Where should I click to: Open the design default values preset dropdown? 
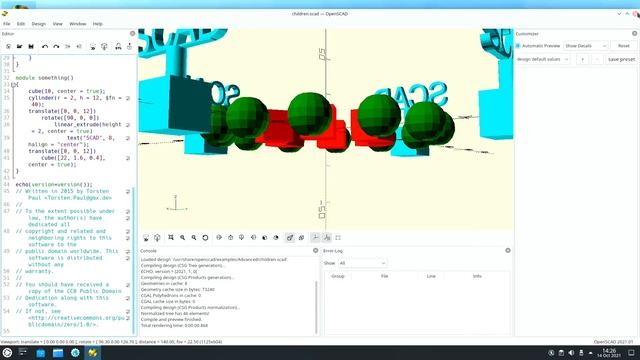click(542, 59)
